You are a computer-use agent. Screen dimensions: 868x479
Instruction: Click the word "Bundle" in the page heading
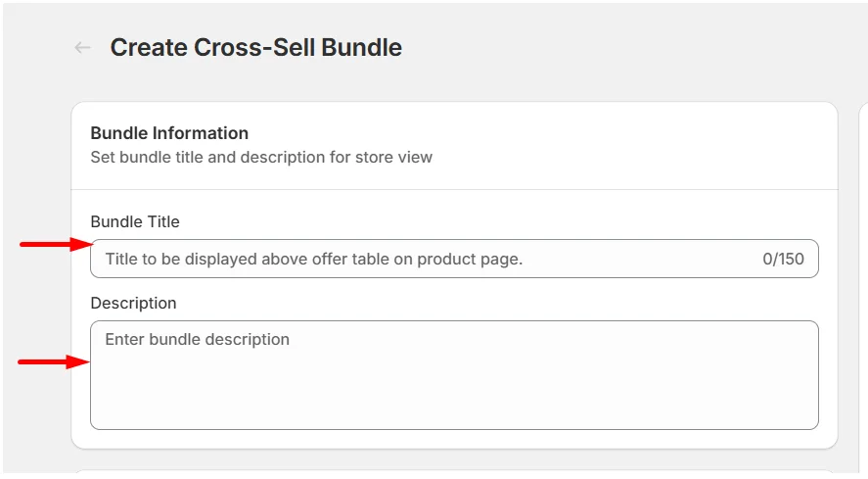361,48
